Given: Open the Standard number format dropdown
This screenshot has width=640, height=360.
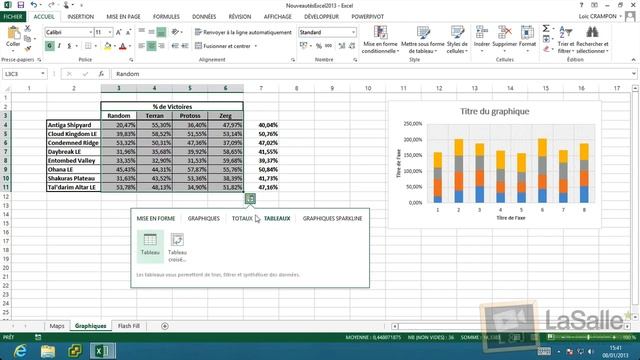Looking at the screenshot, I should 353,32.
